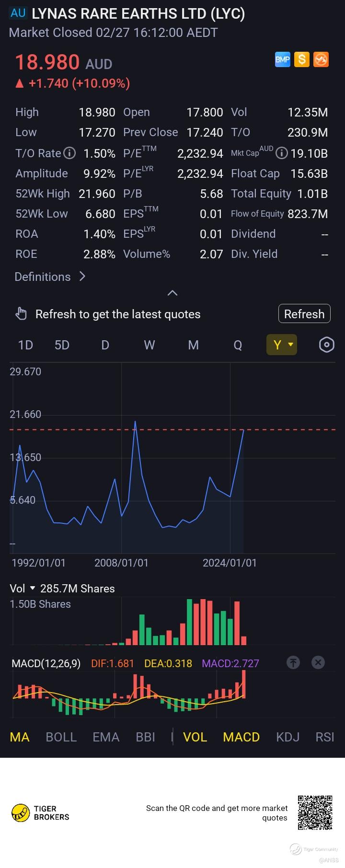The width and height of the screenshot is (345, 868).
Task: Tap the yellow dollar sign badge icon
Action: click(x=301, y=59)
